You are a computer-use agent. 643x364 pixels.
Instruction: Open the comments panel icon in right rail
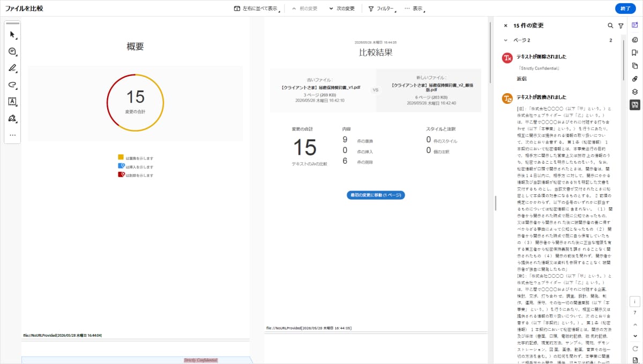click(635, 39)
